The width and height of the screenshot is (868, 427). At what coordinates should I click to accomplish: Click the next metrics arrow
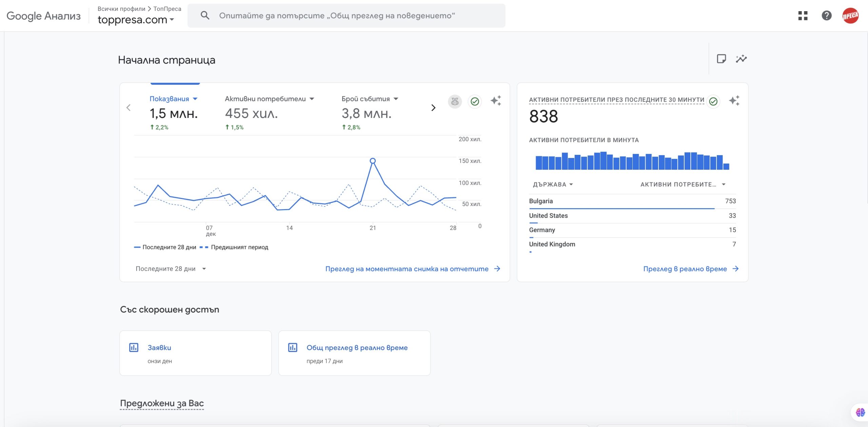pos(433,108)
